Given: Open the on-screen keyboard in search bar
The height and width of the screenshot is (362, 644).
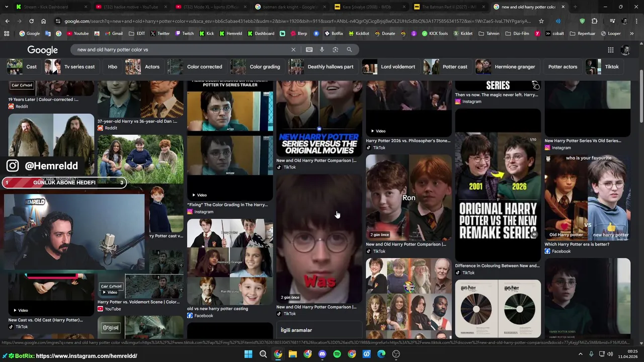Looking at the screenshot, I should pyautogui.click(x=309, y=50).
